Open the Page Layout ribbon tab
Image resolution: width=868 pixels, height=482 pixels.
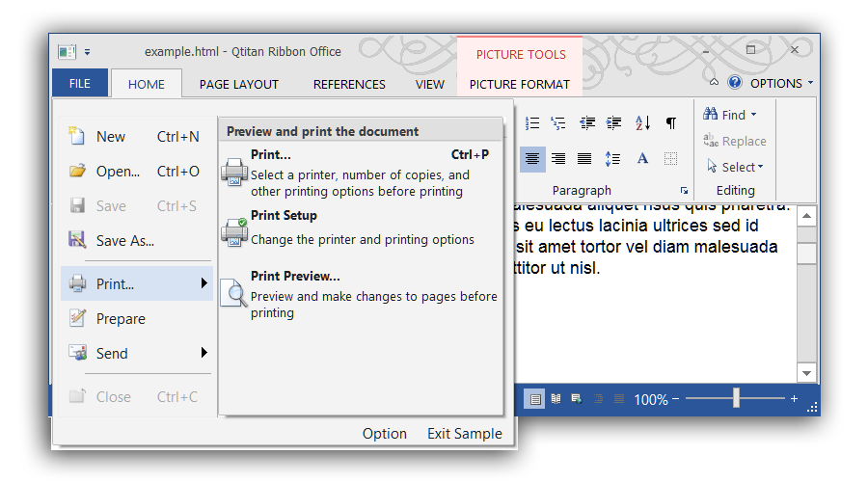(239, 84)
